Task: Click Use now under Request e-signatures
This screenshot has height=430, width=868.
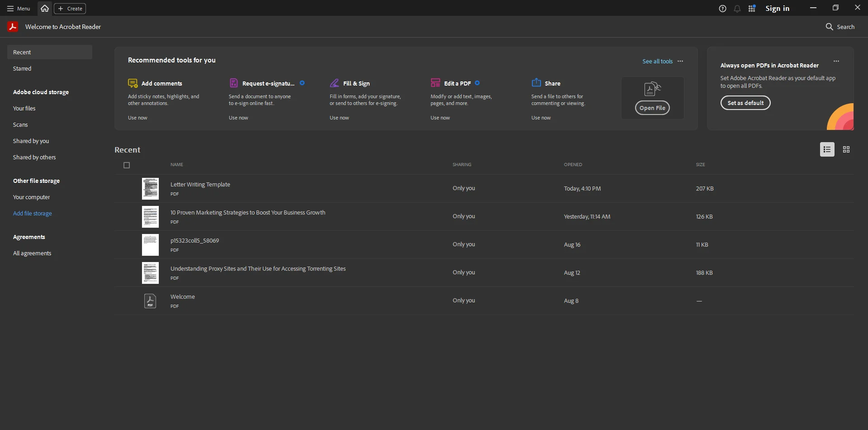Action: tap(238, 118)
